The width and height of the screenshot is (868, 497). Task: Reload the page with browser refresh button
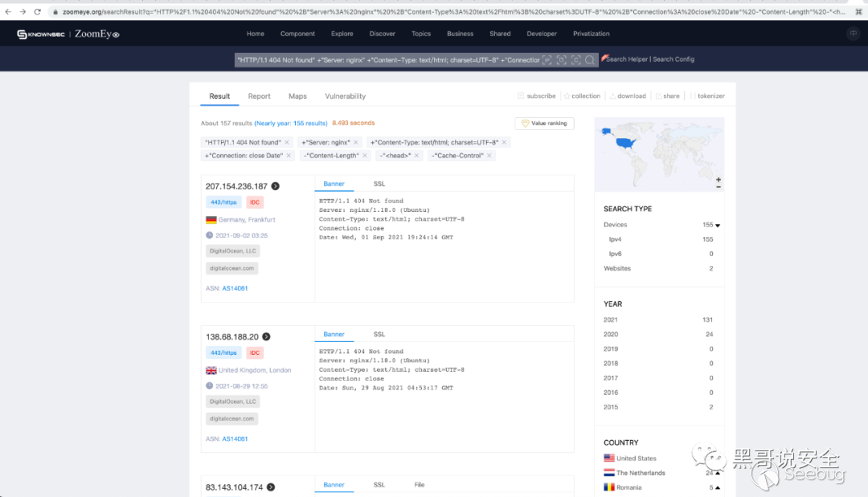37,12
